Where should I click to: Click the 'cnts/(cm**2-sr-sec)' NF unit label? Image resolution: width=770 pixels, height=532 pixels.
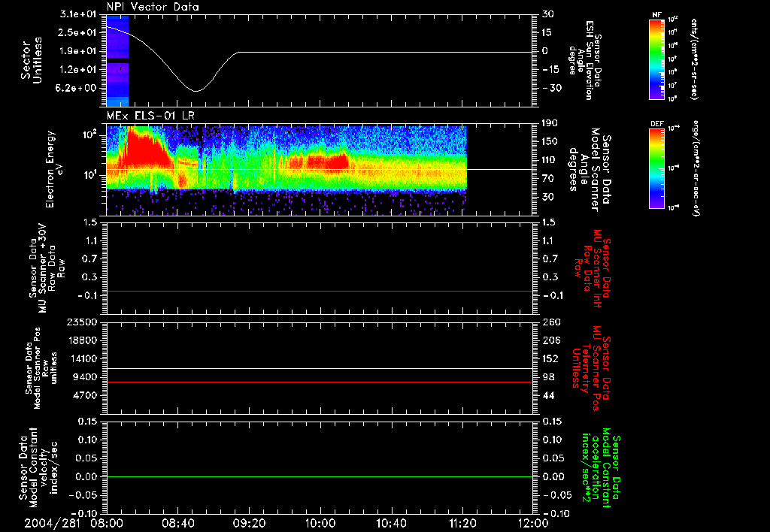694,59
